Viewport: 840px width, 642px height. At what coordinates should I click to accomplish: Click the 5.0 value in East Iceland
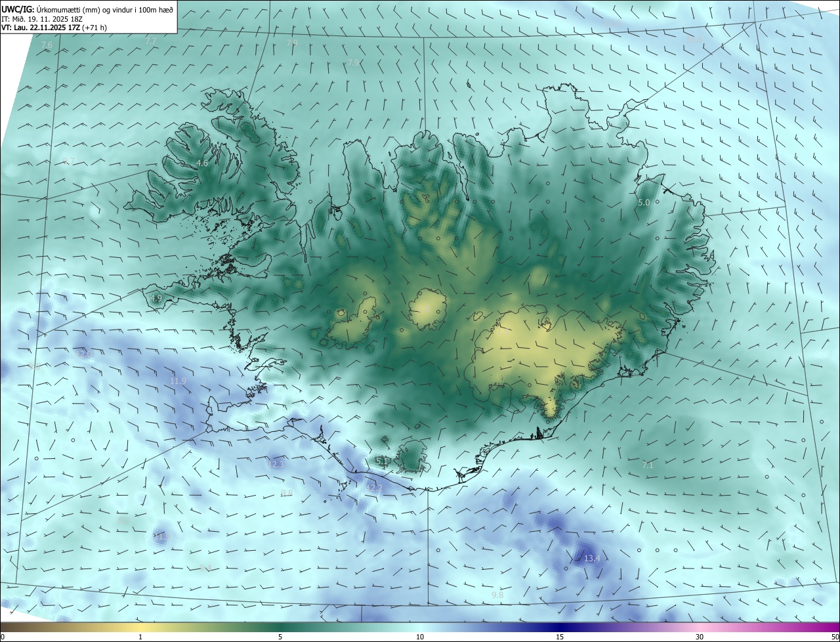[x=644, y=203]
